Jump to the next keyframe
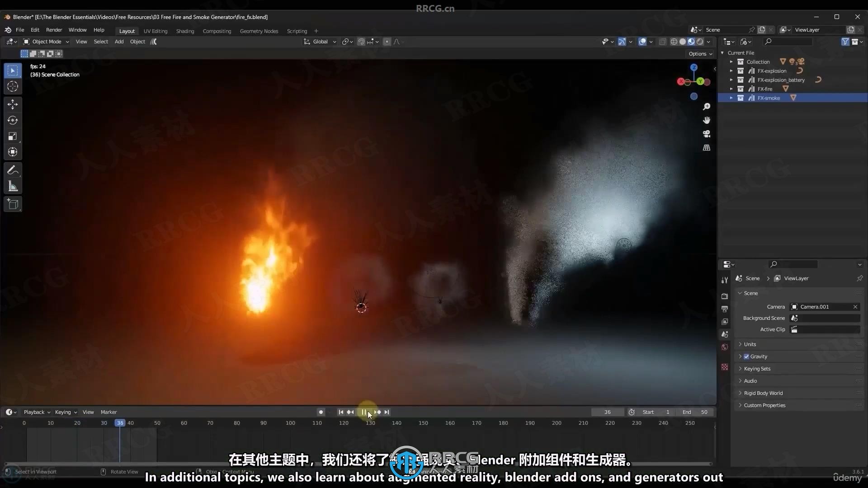 point(377,412)
